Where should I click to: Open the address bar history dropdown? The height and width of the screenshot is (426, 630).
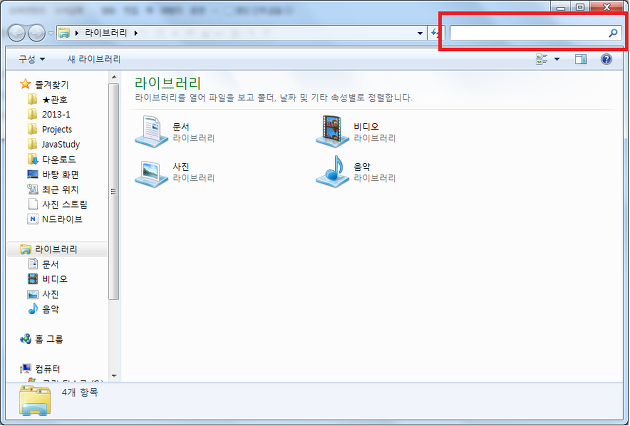click(x=420, y=33)
